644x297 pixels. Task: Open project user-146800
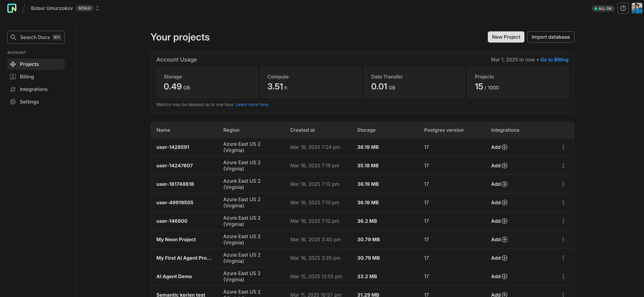pyautogui.click(x=172, y=221)
